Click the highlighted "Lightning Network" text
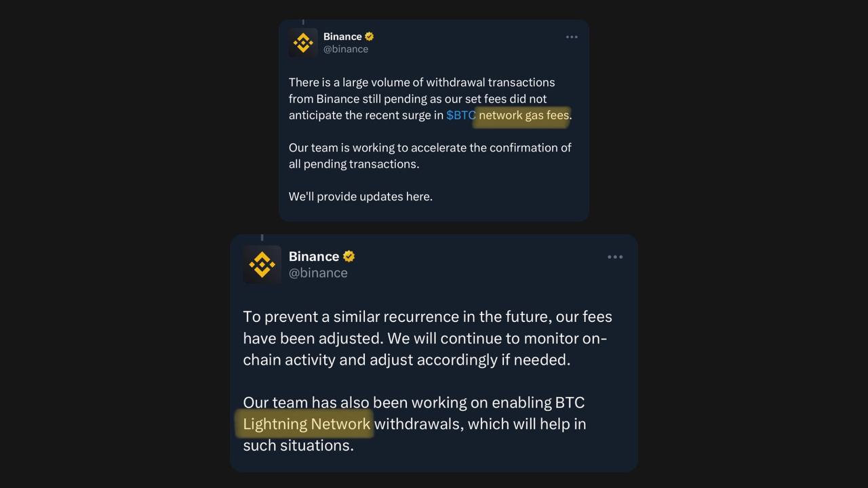 [307, 424]
